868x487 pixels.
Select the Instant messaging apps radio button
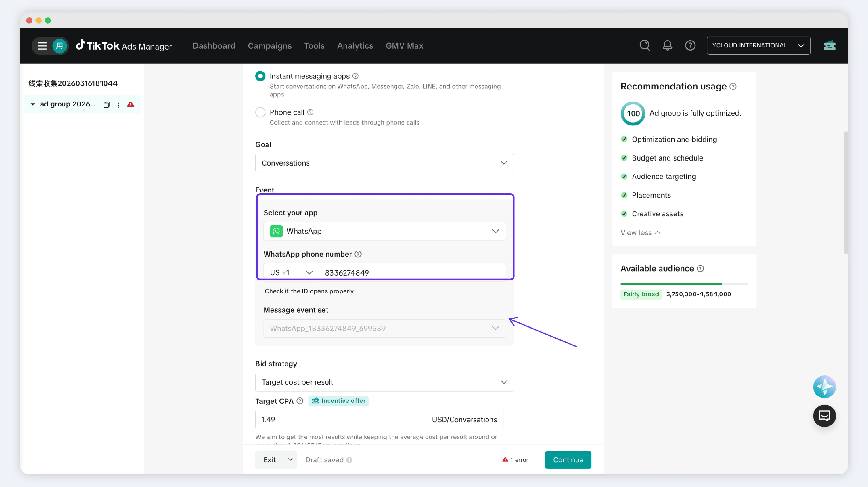point(260,76)
